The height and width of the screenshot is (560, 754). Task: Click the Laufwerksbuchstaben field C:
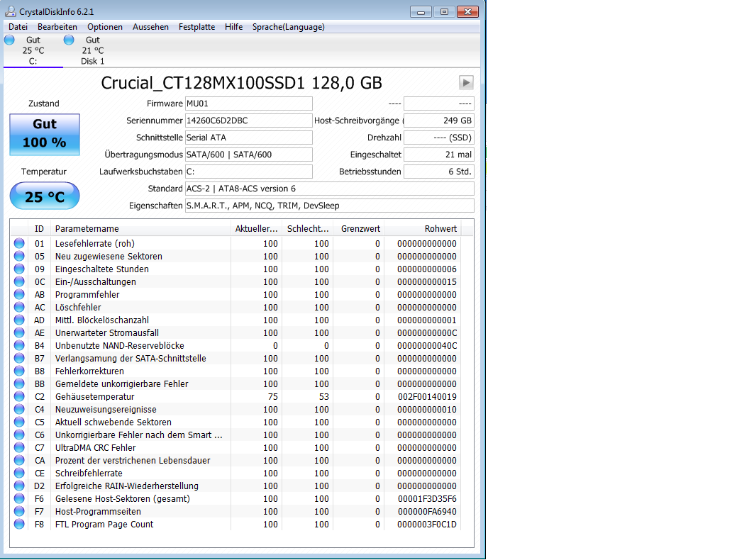coord(248,172)
